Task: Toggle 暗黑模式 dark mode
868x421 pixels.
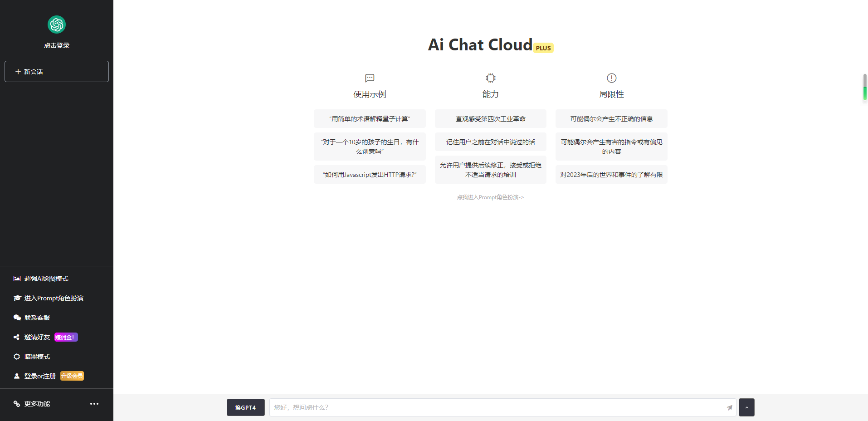Action: 37,357
